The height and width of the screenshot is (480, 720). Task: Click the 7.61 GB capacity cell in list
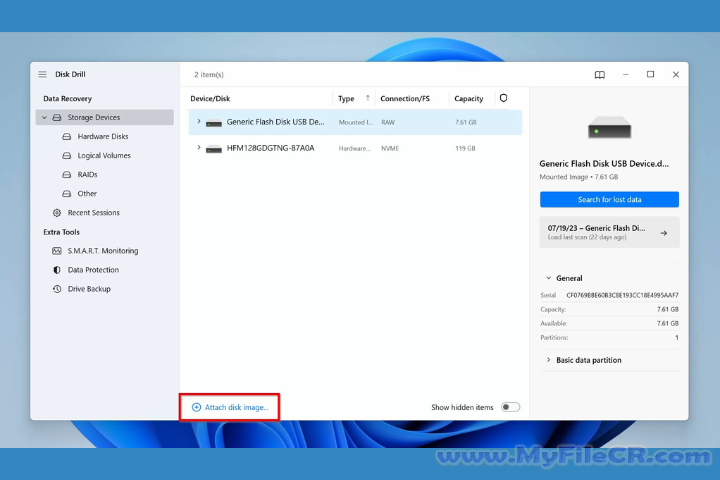pyautogui.click(x=466, y=122)
